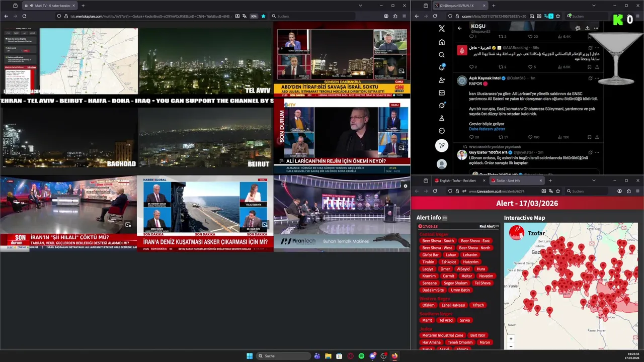Open a new tab in Tzofar window
This screenshot has height=362, width=644.
(550, 180)
